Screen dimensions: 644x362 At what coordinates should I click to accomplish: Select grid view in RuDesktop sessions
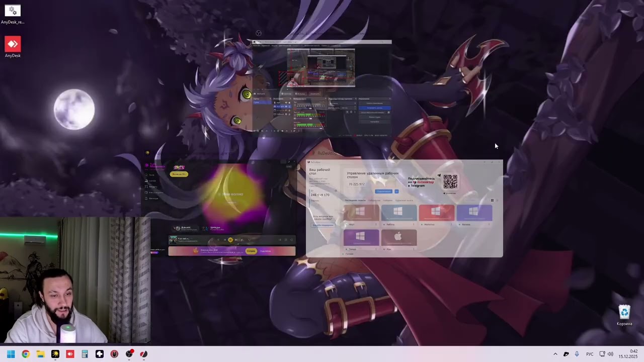tap(492, 201)
